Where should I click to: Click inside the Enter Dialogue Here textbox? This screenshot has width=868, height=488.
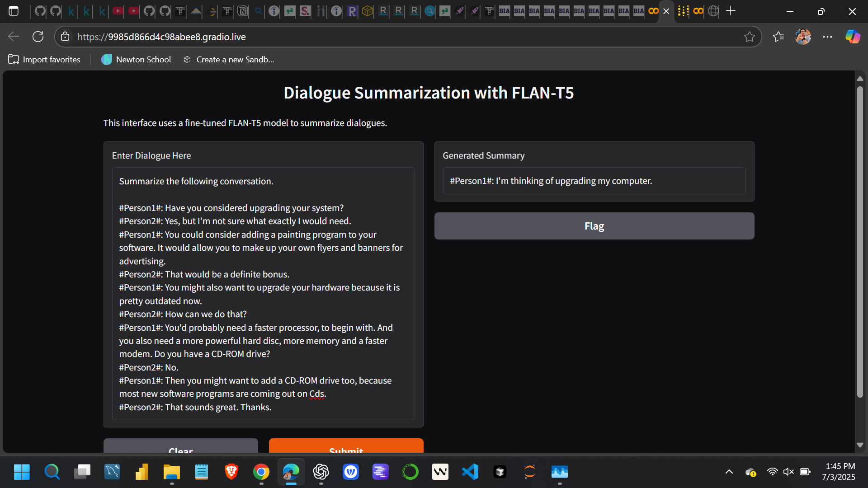point(263,294)
